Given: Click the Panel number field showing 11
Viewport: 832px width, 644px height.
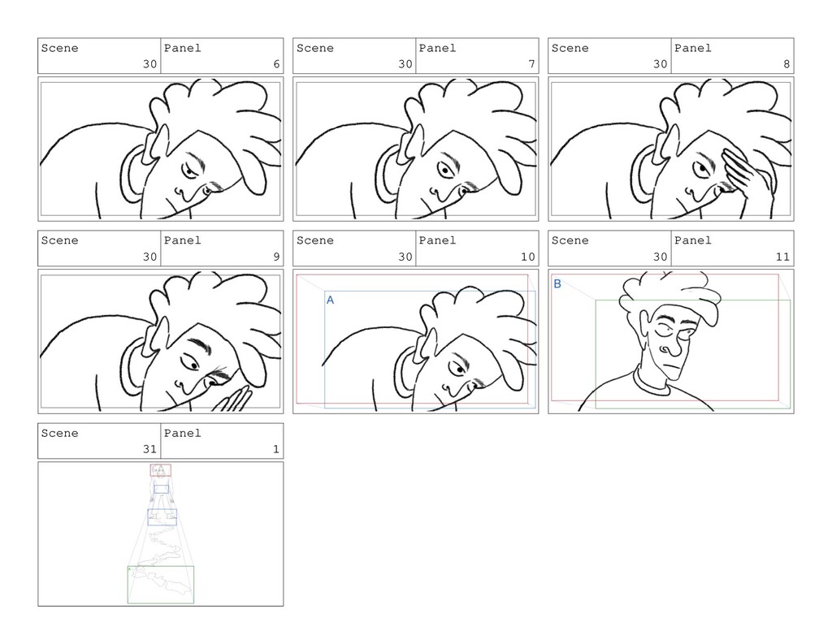Looking at the screenshot, I should tap(732, 249).
